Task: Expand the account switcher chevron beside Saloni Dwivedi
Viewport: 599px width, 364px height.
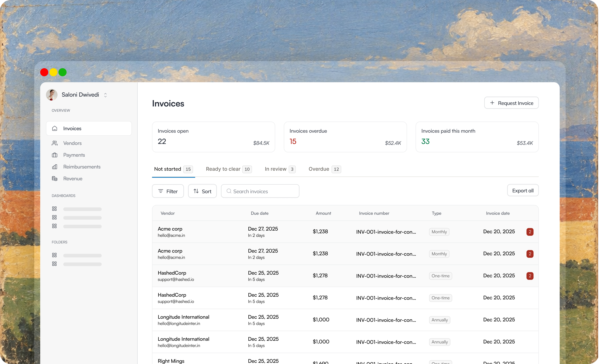Action: [x=105, y=95]
